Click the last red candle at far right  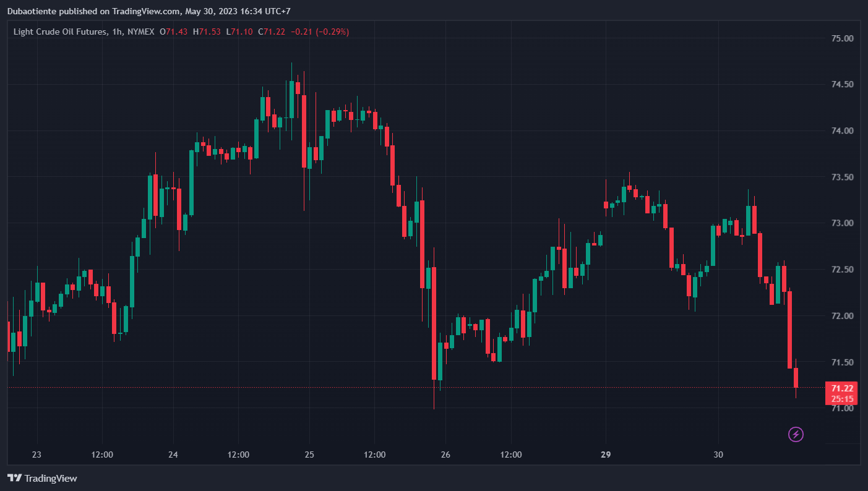coord(796,377)
